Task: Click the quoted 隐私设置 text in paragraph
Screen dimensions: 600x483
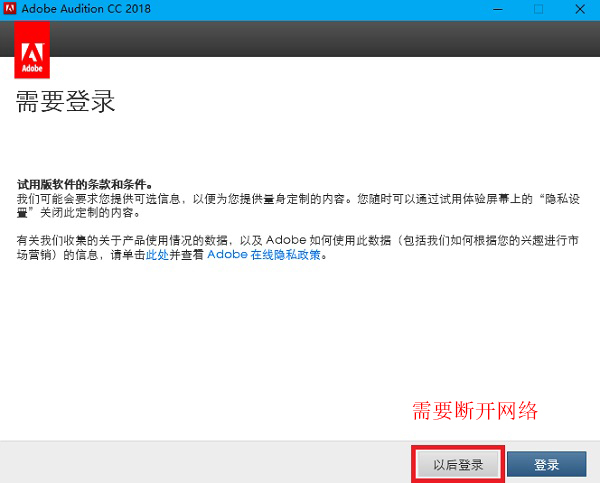Action: (x=560, y=200)
